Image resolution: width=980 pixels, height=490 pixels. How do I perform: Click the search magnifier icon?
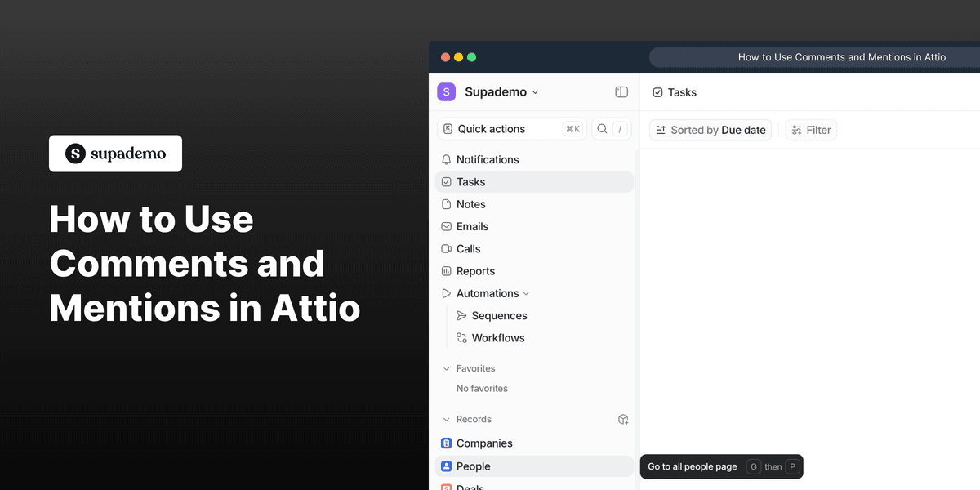coord(601,128)
